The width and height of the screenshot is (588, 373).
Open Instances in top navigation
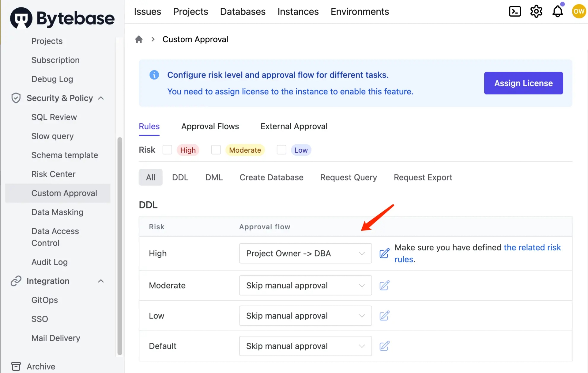pos(298,12)
